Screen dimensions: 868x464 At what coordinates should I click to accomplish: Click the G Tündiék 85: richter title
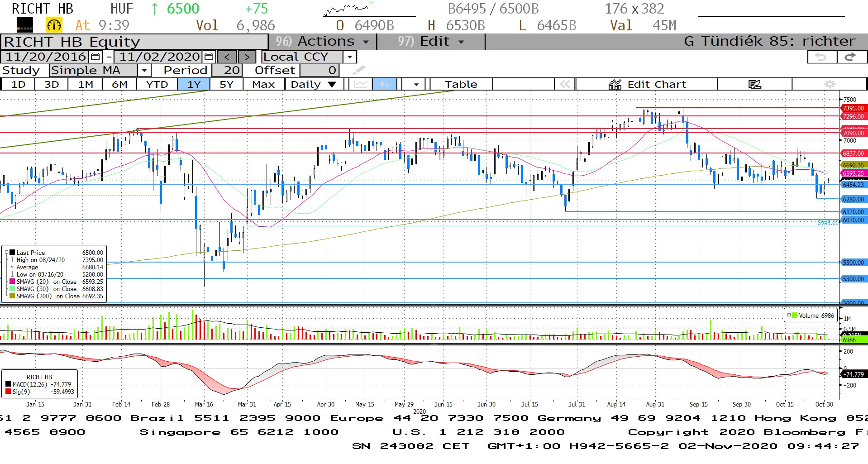pos(769,42)
